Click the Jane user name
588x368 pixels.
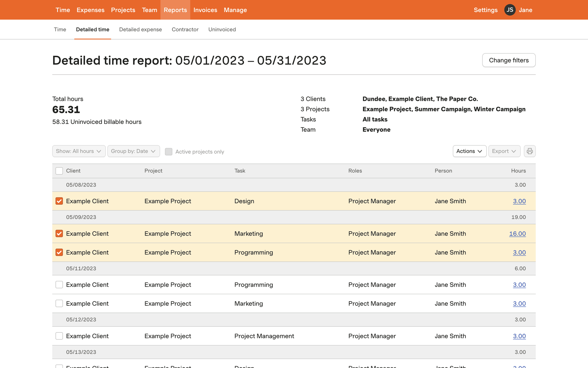click(x=526, y=10)
